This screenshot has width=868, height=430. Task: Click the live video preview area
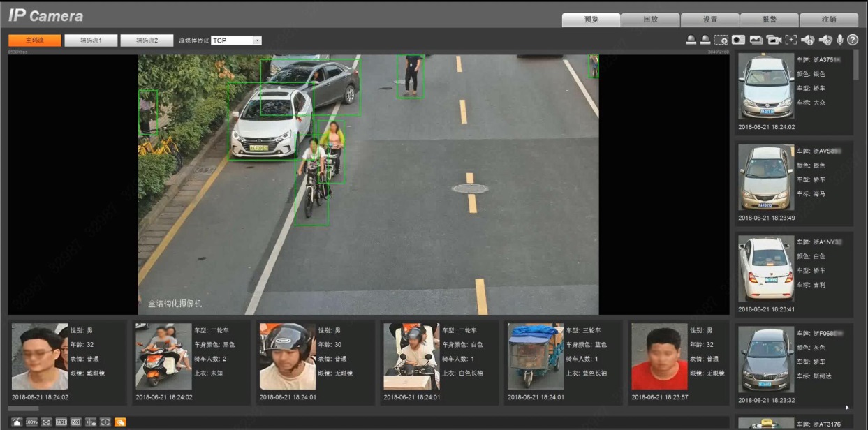click(368, 185)
